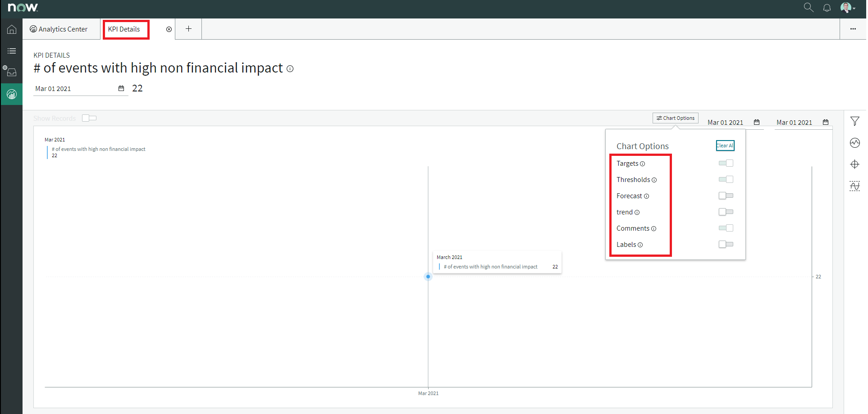868x414 pixels.
Task: Click the filter funnel icon
Action: click(854, 121)
